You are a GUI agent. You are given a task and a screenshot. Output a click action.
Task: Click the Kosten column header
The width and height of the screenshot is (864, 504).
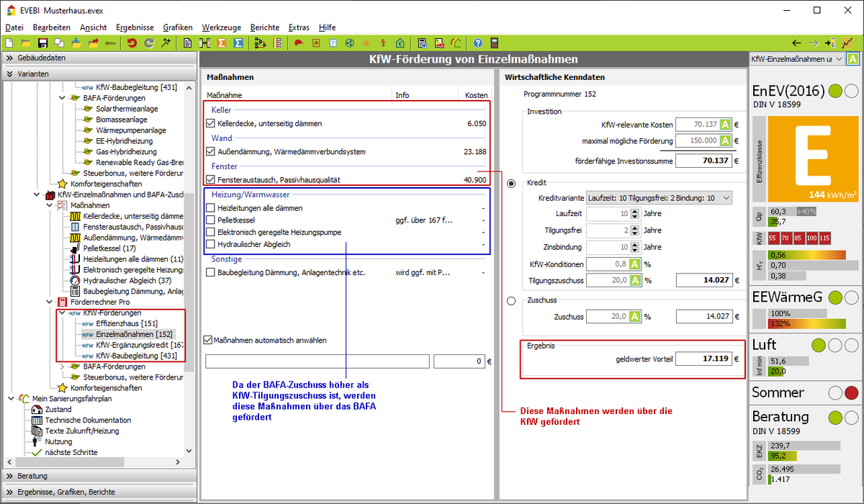coord(476,95)
